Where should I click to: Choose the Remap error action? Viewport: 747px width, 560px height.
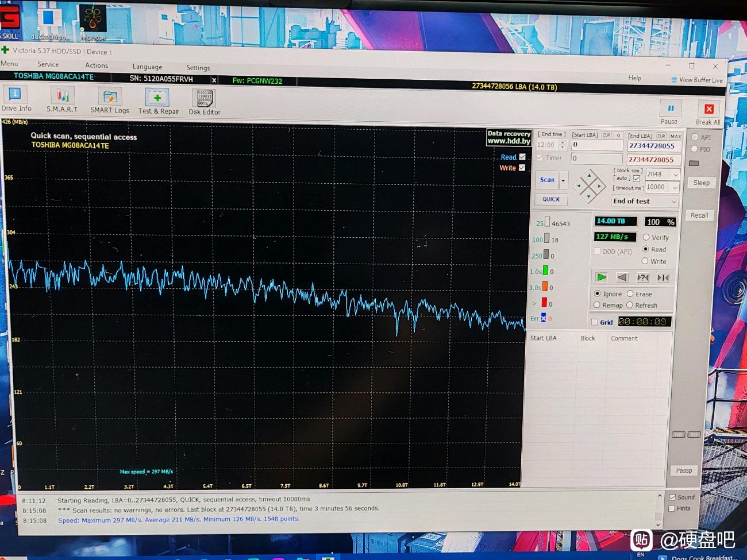point(597,305)
